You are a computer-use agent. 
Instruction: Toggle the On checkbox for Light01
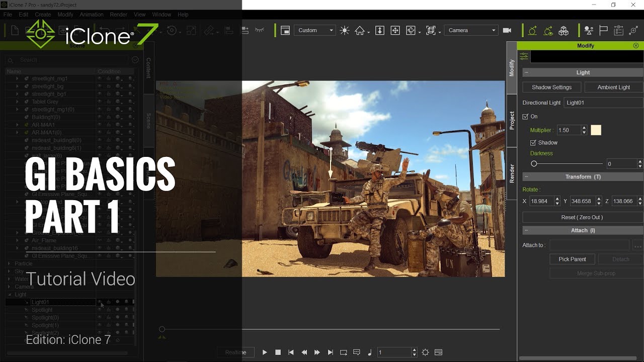click(525, 117)
